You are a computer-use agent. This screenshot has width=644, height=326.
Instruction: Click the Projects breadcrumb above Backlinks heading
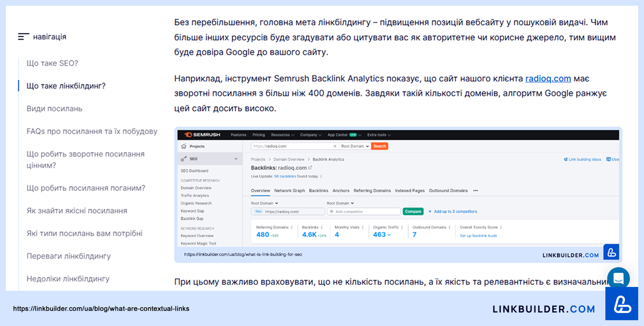tap(258, 159)
